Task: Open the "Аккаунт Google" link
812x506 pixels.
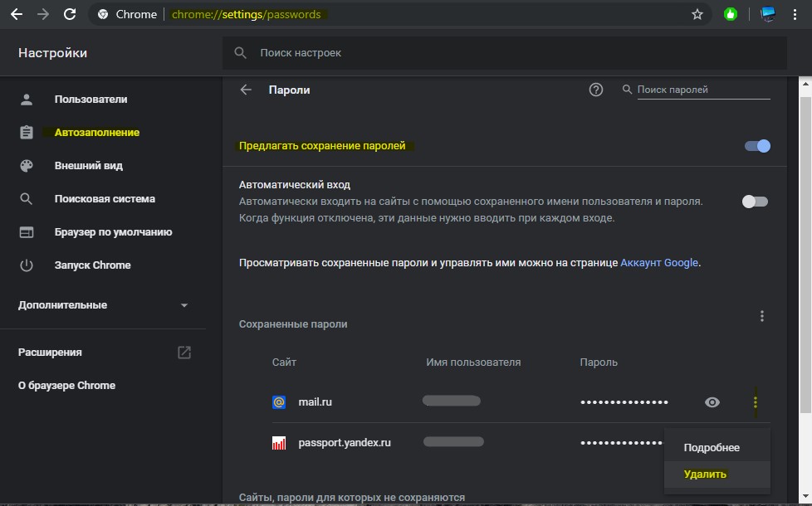Action: point(659,263)
